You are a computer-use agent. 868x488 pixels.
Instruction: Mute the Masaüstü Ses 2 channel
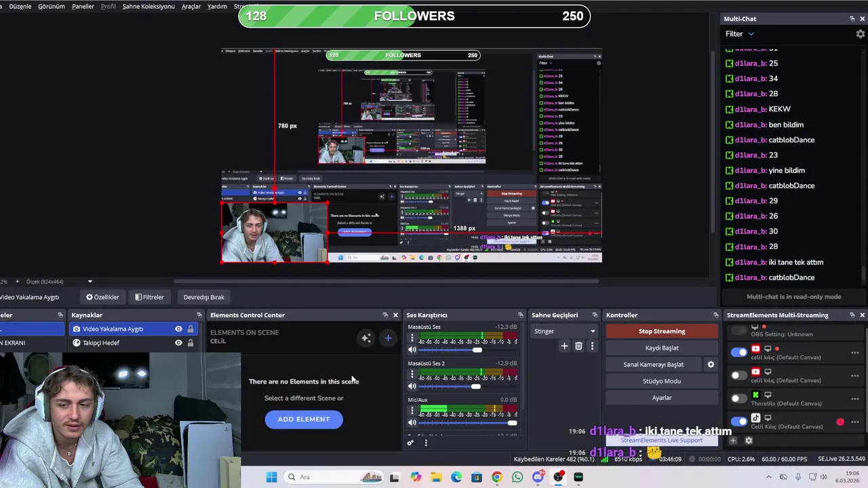(x=412, y=386)
